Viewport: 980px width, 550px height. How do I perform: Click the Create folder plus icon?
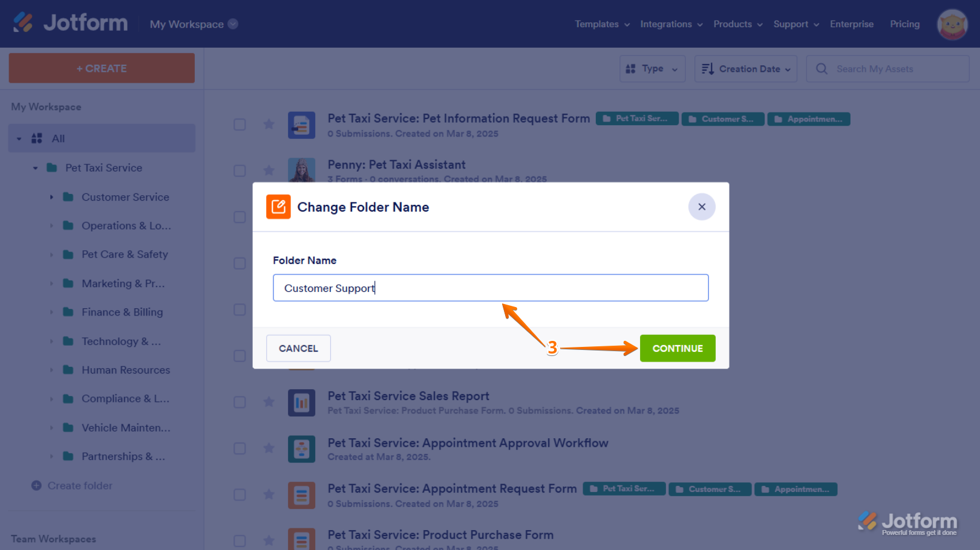[x=36, y=486]
